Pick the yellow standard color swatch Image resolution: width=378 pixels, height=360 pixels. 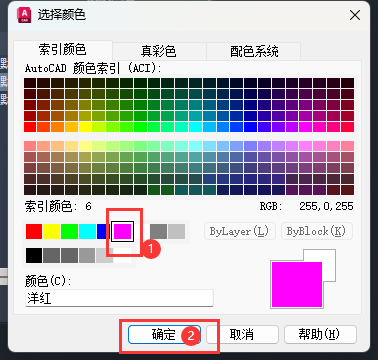pos(52,231)
